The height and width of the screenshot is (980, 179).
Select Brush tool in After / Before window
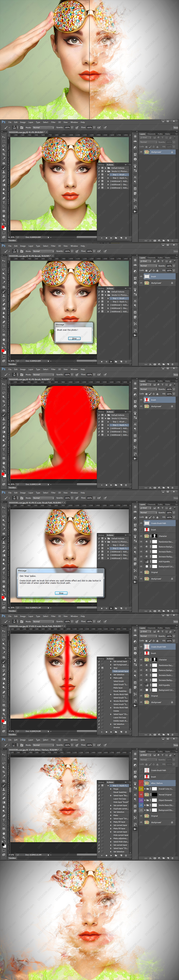tap(4, 785)
